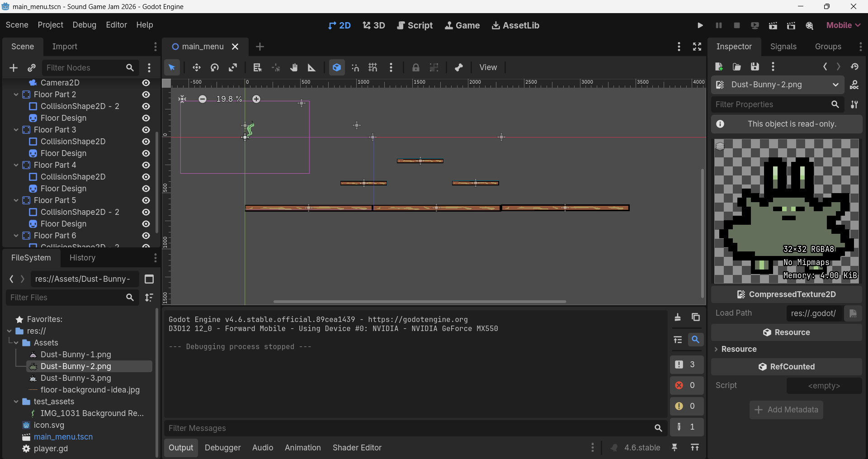The width and height of the screenshot is (868, 459).
Task: Create a new resource in Inspector
Action: coord(719,67)
